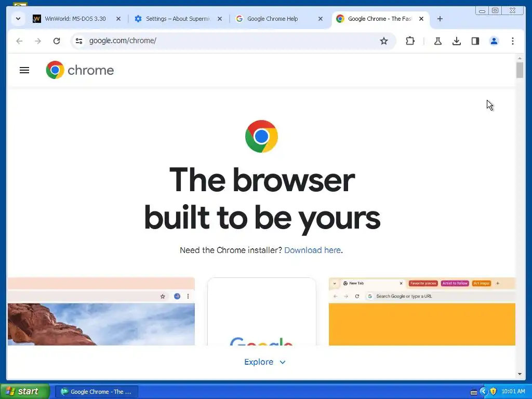Image resolution: width=532 pixels, height=399 pixels.
Task: Close the Google Chrome Help tab
Action: click(x=321, y=19)
